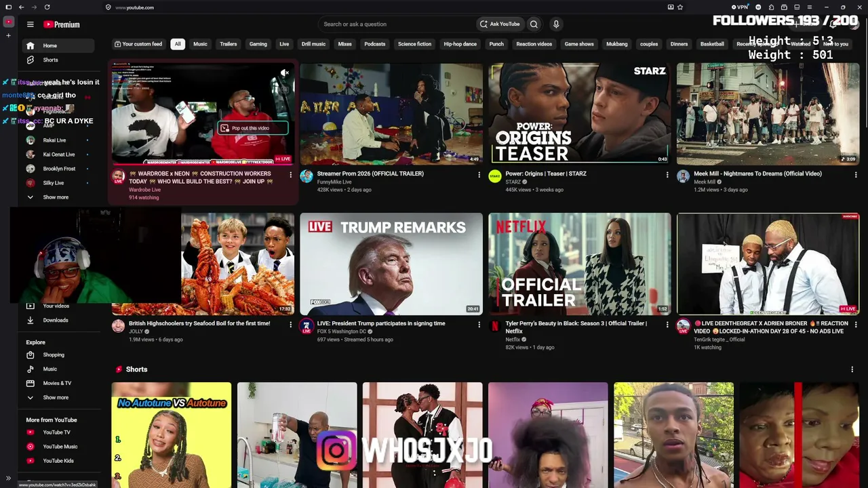Open options menu for Seafood Boil video
This screenshot has width=868, height=488.
290,325
